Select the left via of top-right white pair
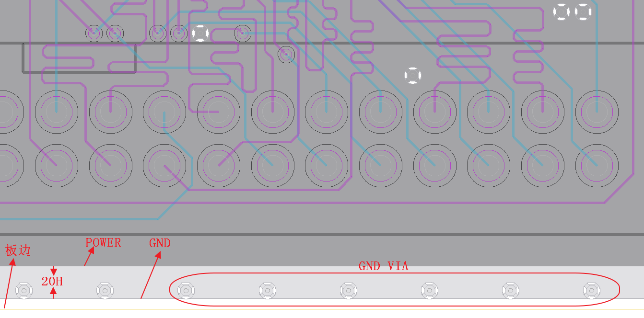Image resolution: width=644 pixels, height=318 pixels. tap(562, 12)
